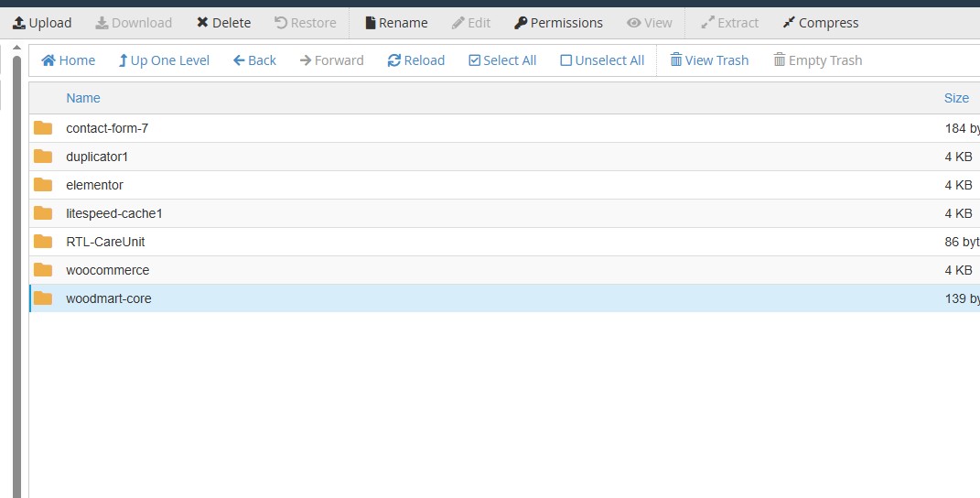Select the litespeed-cache1 folder name

tap(114, 214)
